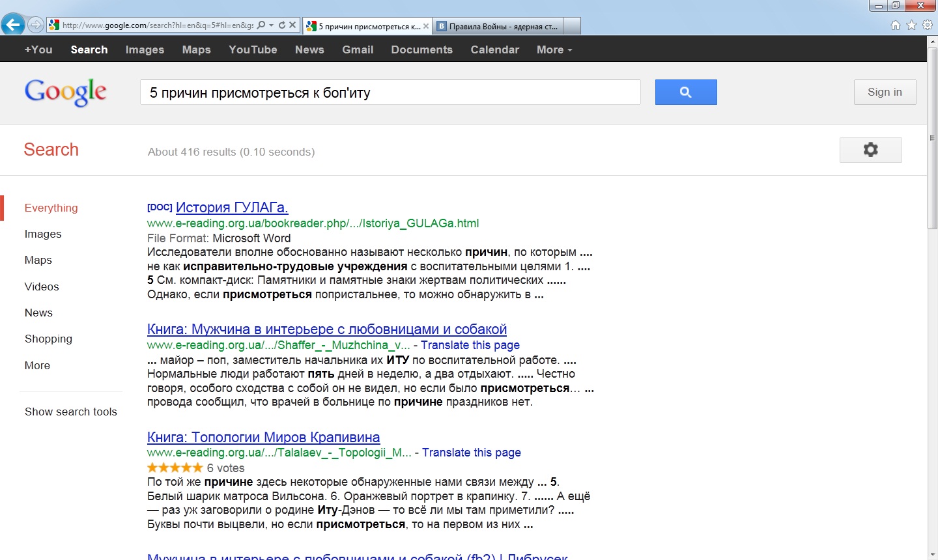
Task: Filter results by Videos in sidebar
Action: pos(42,287)
